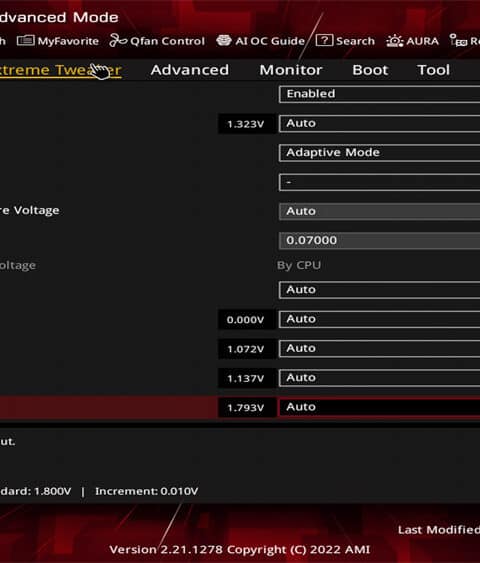
Task: Open AURA lighting icon
Action: 395,41
